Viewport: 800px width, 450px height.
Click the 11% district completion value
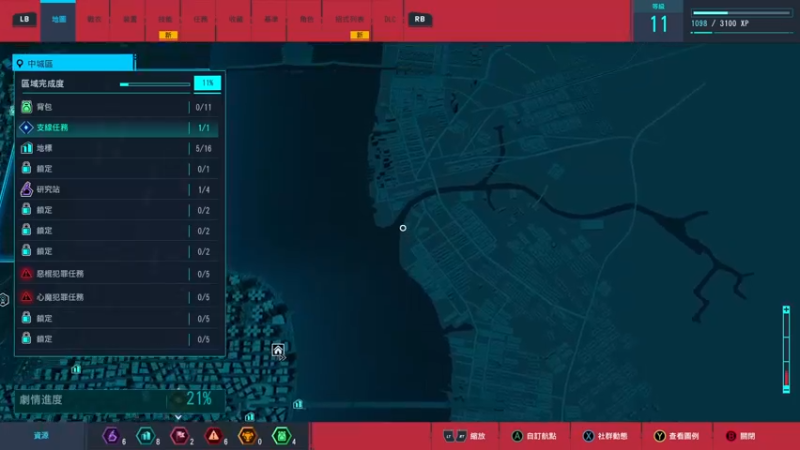tap(207, 83)
